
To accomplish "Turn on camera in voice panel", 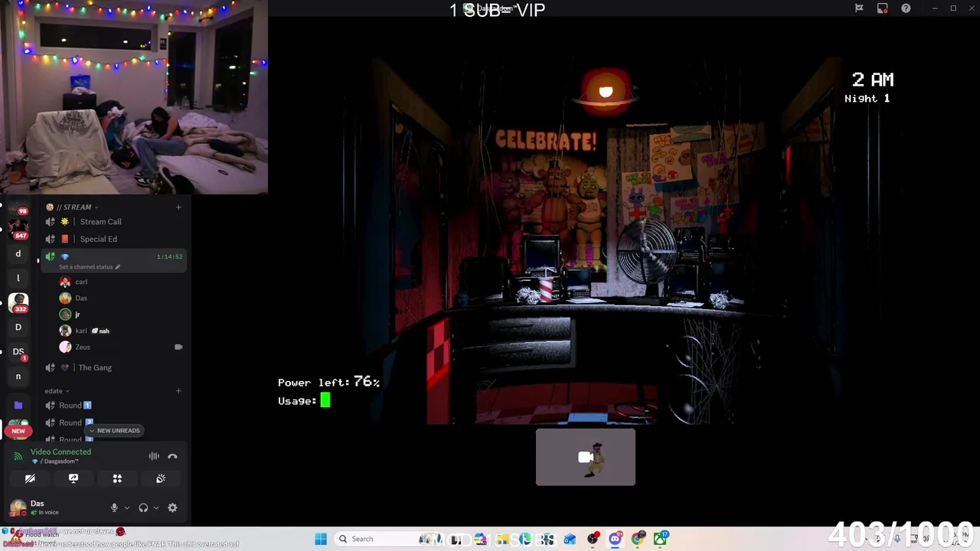I will [x=30, y=478].
